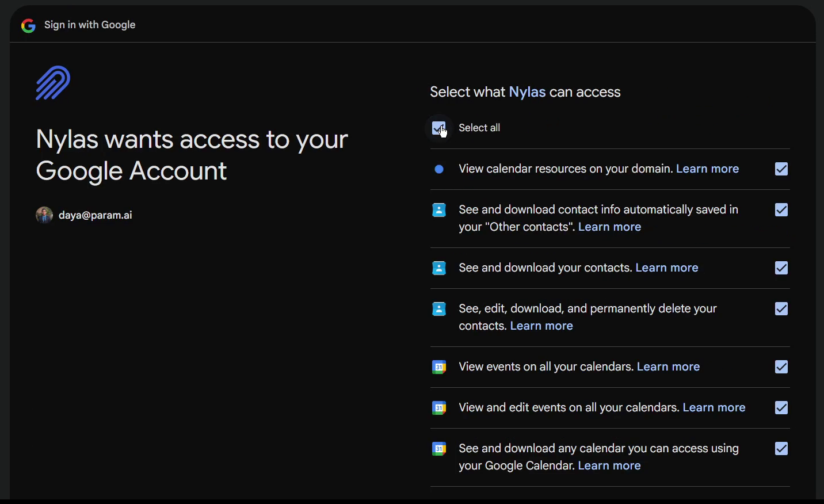This screenshot has width=824, height=504.
Task: Open Learn more for "View and edit events"
Action: (714, 408)
